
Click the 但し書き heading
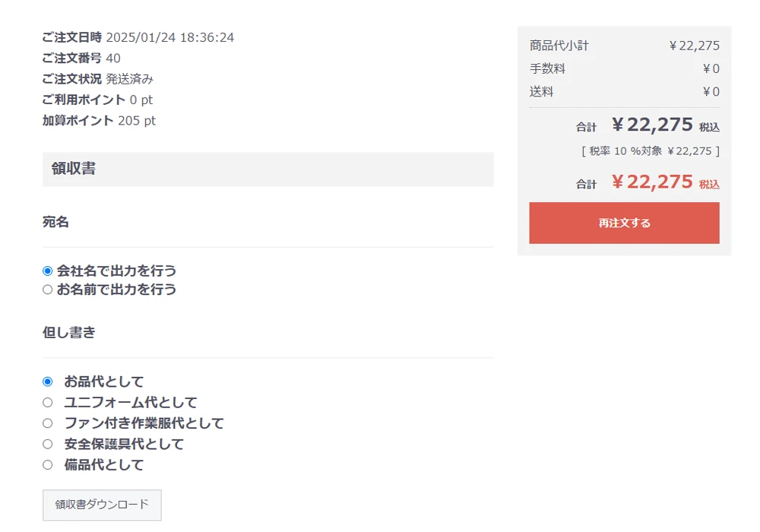[69, 332]
